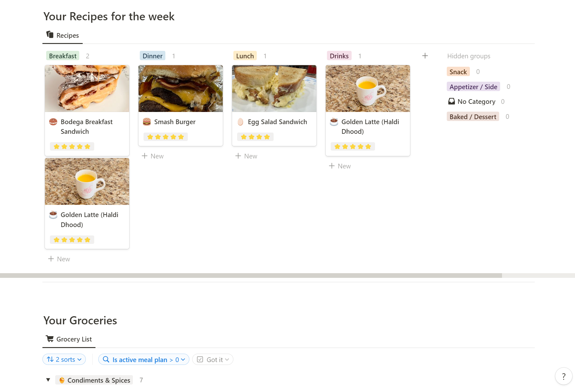Open the Is active meal plan filter dropdown

click(144, 359)
